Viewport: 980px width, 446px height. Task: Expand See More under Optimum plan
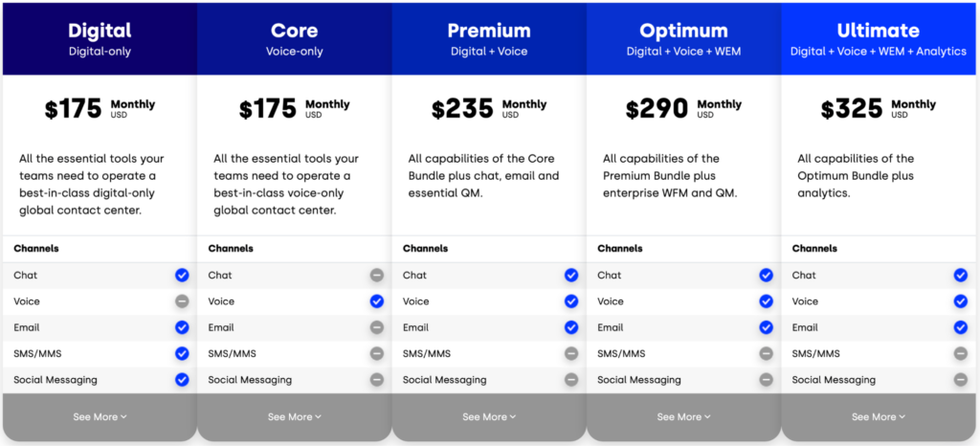(684, 417)
